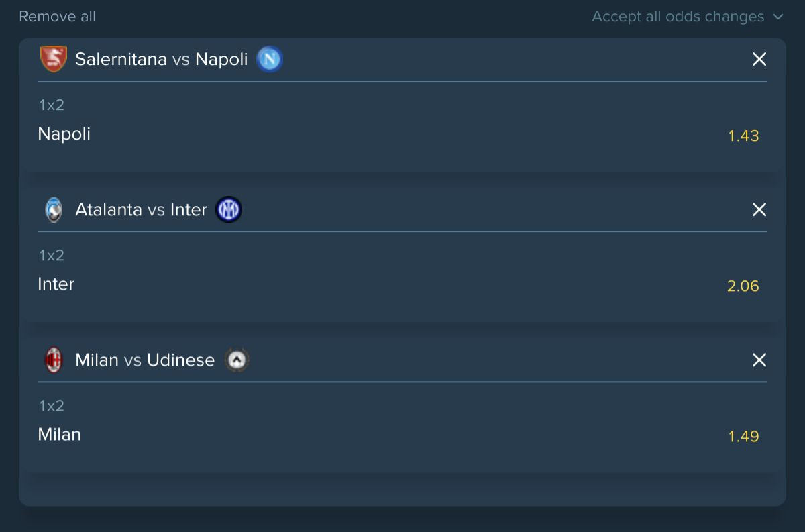
Task: Select the Inter odds 2.06
Action: tap(743, 286)
